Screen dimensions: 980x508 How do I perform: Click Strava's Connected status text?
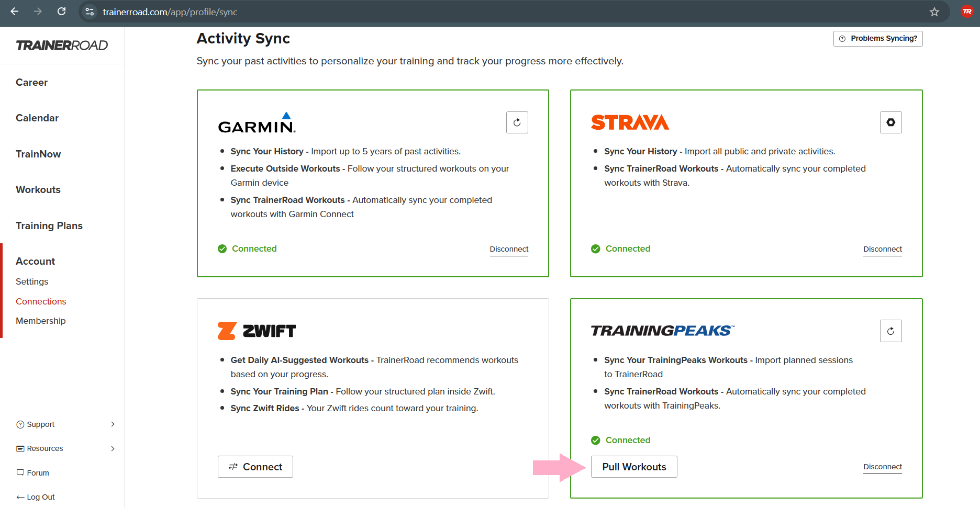click(628, 249)
